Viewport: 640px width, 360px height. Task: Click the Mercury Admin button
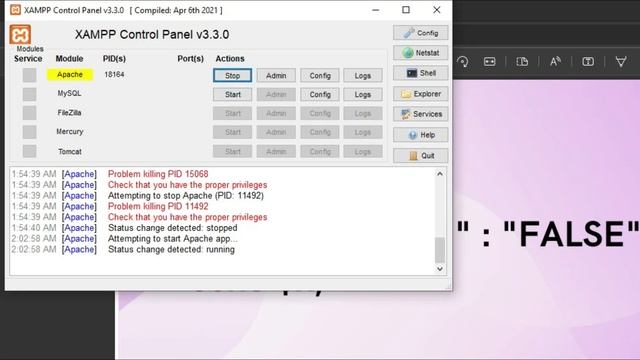tap(276, 132)
